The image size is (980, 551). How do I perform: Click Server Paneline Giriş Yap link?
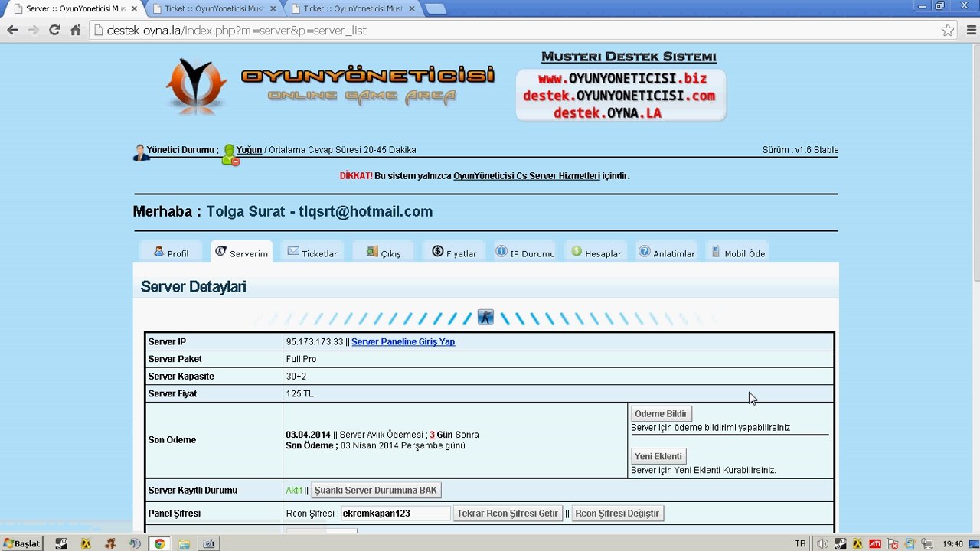coord(403,342)
